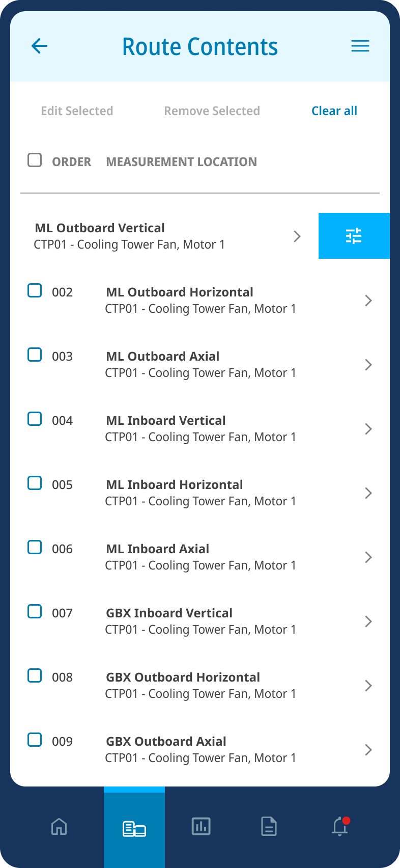The width and height of the screenshot is (400, 868).
Task: Open chevron for ML Outboard Axial
Action: [x=368, y=365]
